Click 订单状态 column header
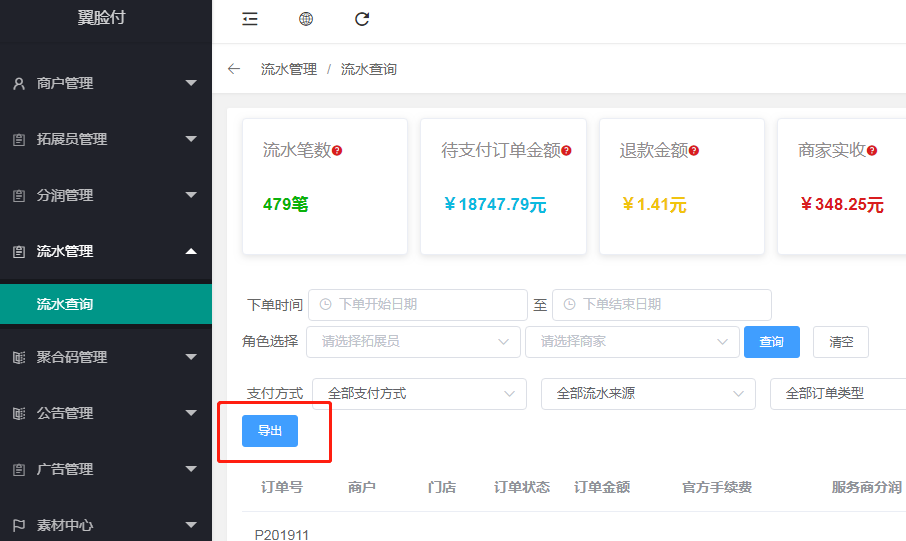This screenshot has width=906, height=541. pyautogui.click(x=522, y=487)
